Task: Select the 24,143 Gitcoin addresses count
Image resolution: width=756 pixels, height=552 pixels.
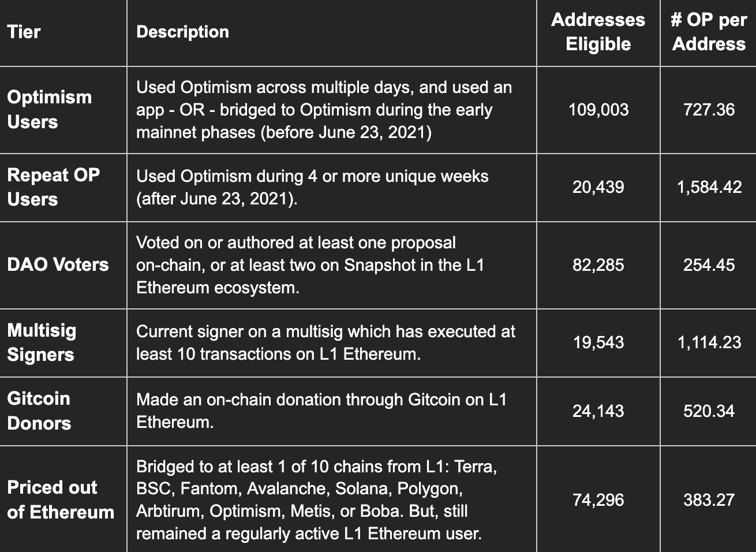Action: click(x=598, y=411)
